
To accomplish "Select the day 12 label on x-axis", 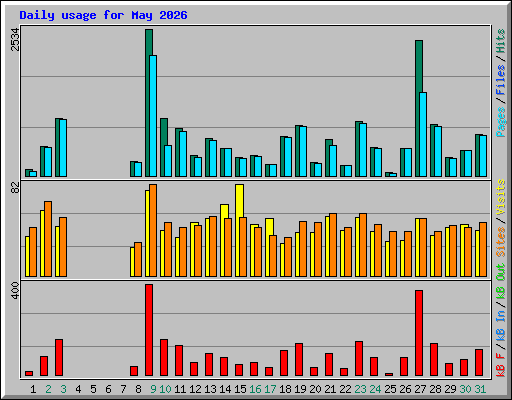I will pos(195,389).
